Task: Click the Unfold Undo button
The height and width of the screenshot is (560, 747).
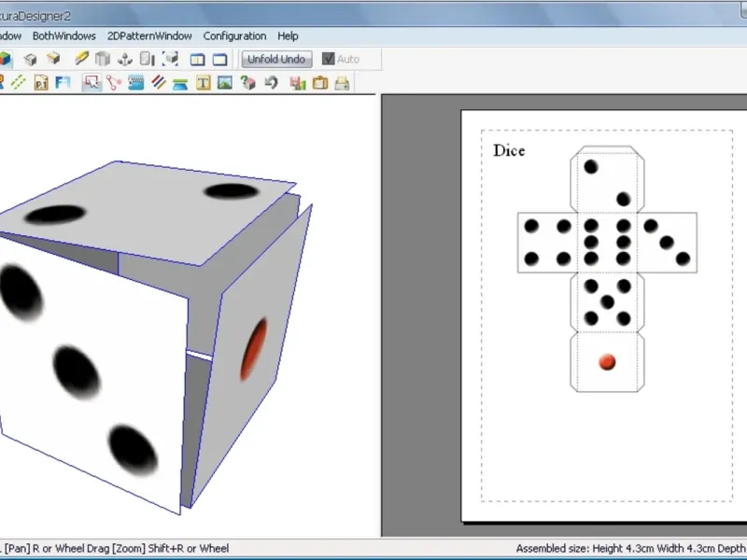Action: pos(276,59)
